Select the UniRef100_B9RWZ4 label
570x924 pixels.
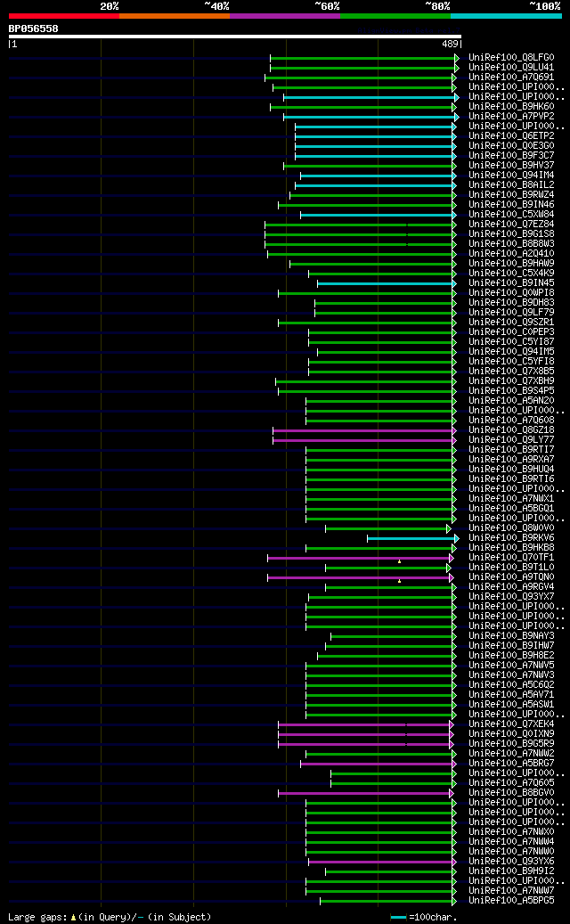(x=511, y=194)
